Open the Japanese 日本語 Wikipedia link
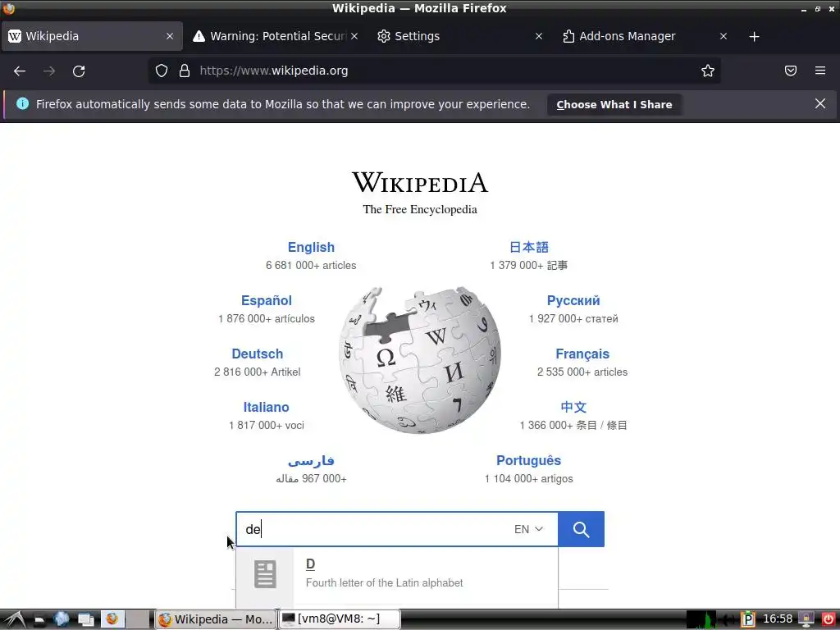The width and height of the screenshot is (840, 630). (x=529, y=247)
